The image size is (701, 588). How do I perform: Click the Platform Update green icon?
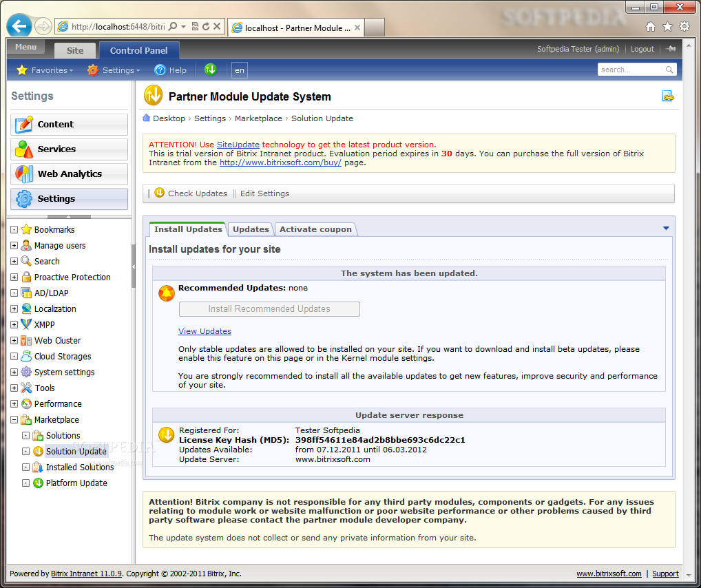point(39,483)
